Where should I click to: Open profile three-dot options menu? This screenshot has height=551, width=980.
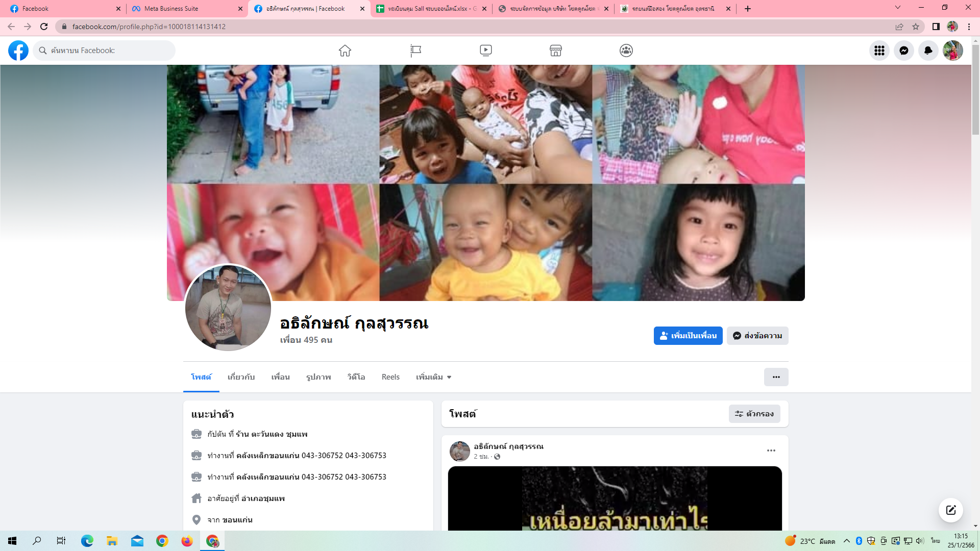click(x=776, y=377)
